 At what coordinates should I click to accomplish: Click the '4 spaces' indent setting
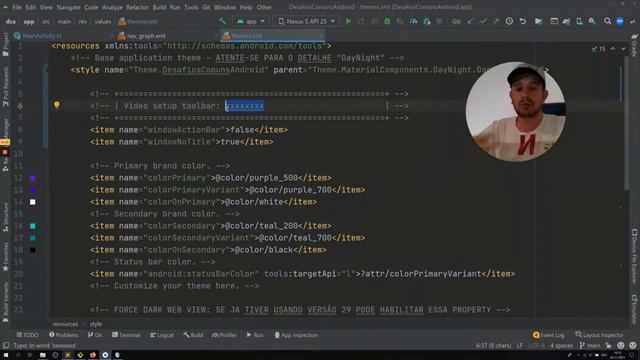click(561, 345)
